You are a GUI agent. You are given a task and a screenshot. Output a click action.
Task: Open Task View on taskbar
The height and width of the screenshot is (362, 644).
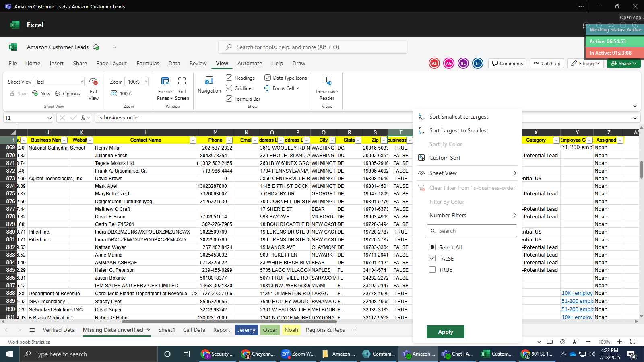(186, 354)
